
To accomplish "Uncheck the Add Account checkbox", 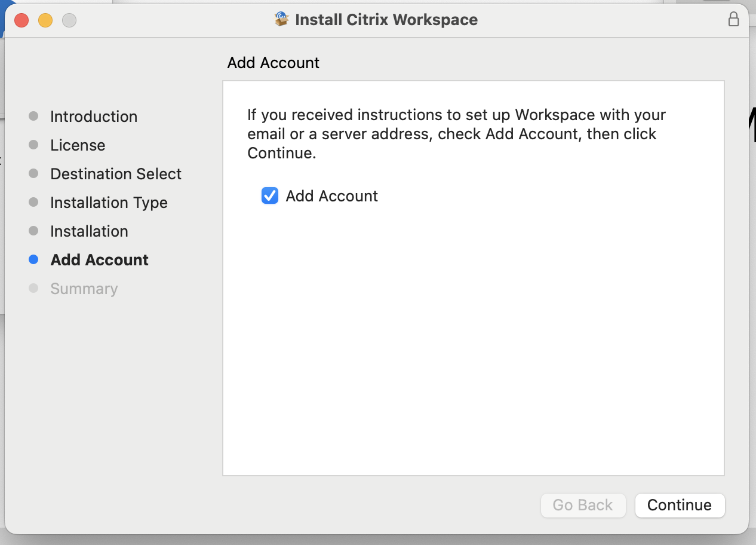I will point(270,196).
